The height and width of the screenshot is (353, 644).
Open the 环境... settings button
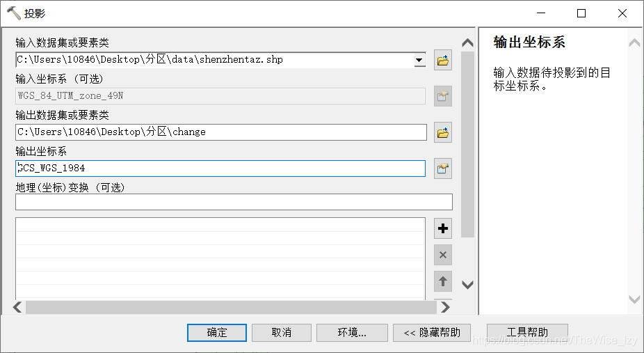(352, 332)
